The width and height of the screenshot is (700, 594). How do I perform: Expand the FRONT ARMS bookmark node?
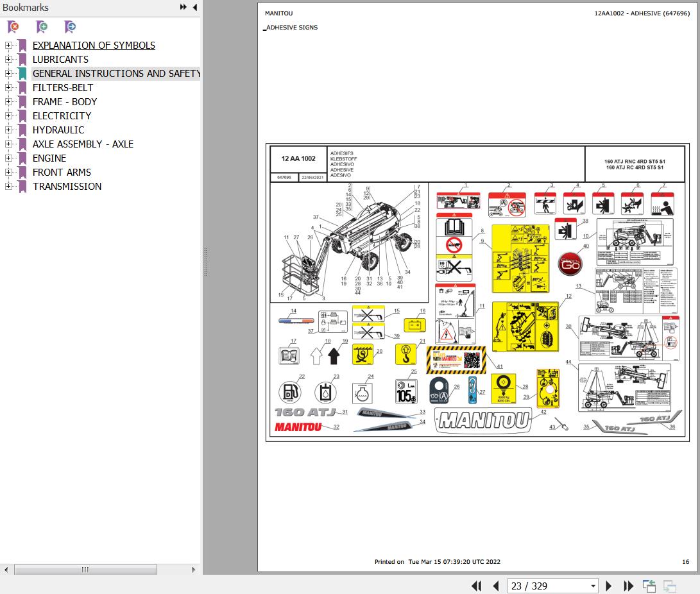pyautogui.click(x=8, y=173)
